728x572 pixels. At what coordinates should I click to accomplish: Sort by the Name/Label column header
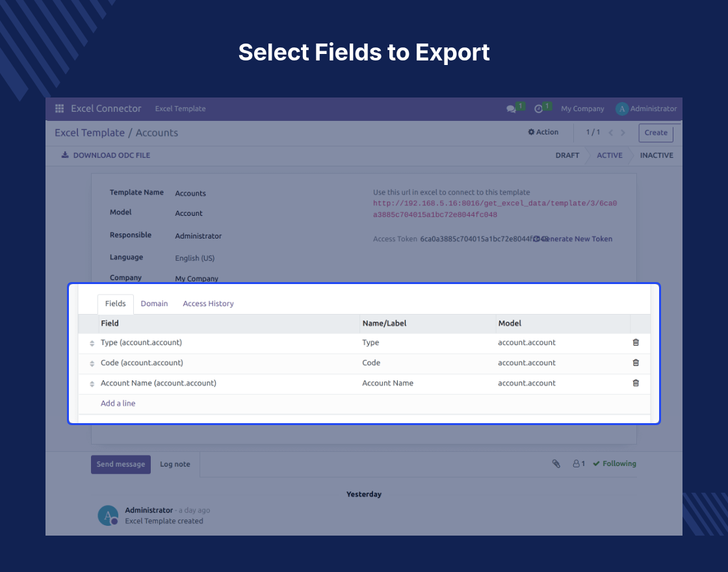428,324
